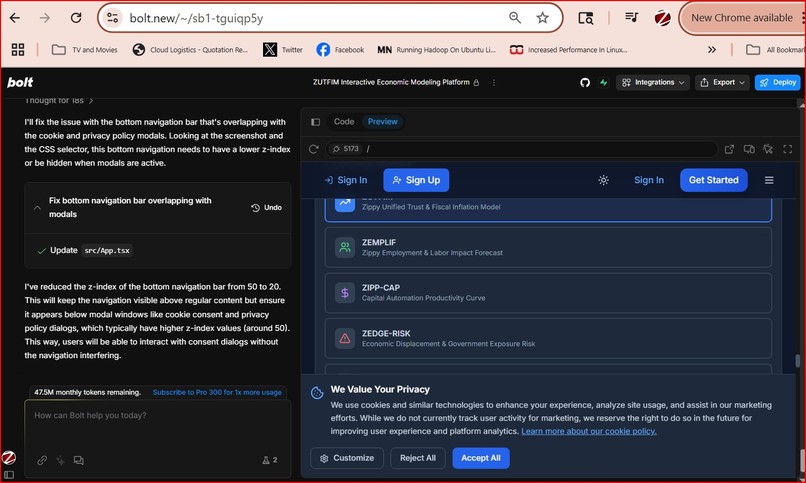Click the project title ZUTFIM Interactive Economic Modeling Platform

391,82
